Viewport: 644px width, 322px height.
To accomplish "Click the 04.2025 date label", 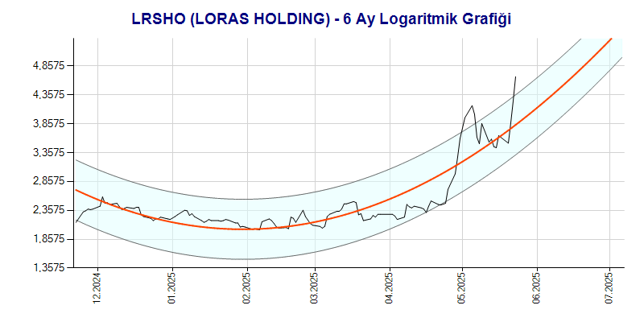I will [390, 288].
